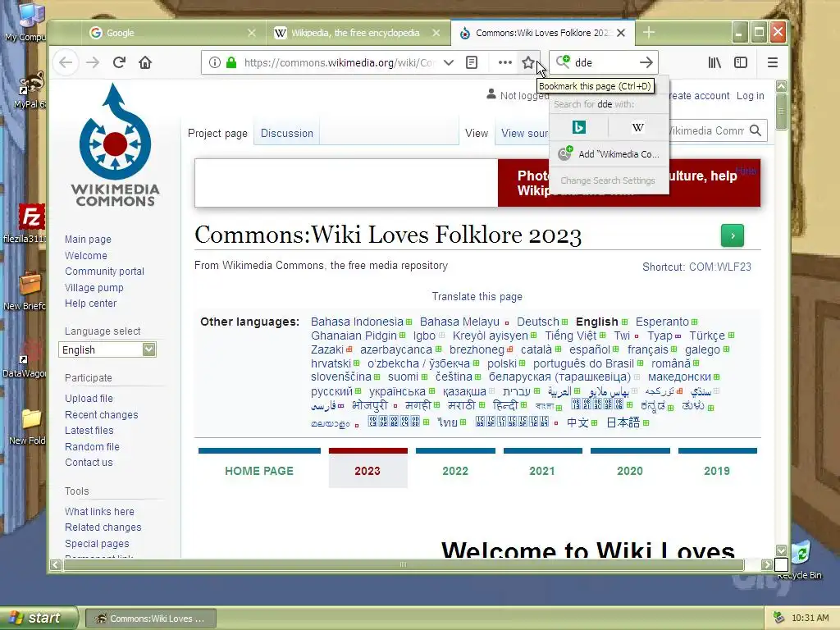
Task: Switch to the Google tab
Action: click(x=171, y=33)
